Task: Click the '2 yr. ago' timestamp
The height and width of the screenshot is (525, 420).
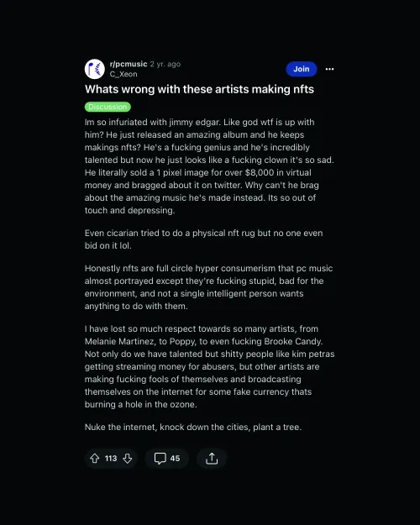Action: click(x=165, y=64)
